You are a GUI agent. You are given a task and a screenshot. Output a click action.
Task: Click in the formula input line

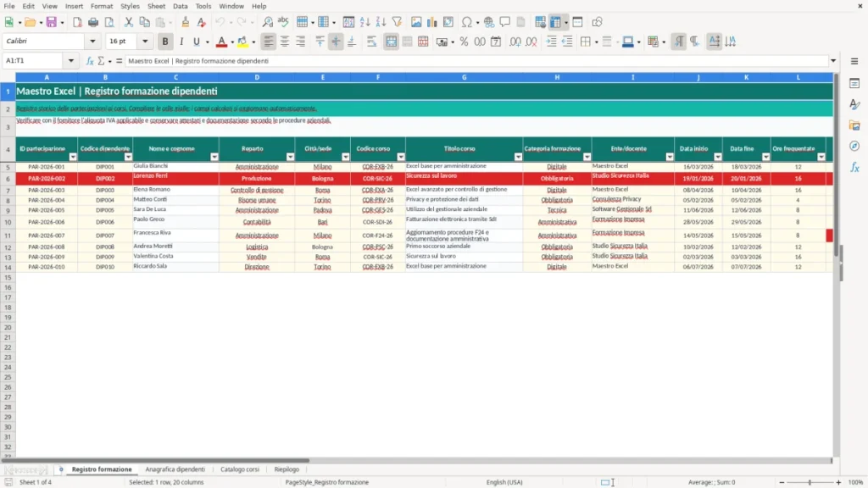click(x=476, y=61)
